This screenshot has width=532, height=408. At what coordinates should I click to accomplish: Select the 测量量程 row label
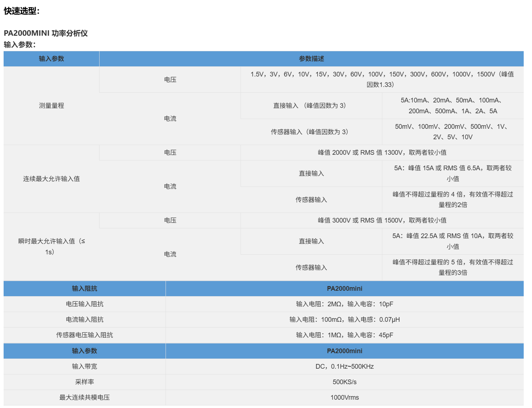coord(52,106)
